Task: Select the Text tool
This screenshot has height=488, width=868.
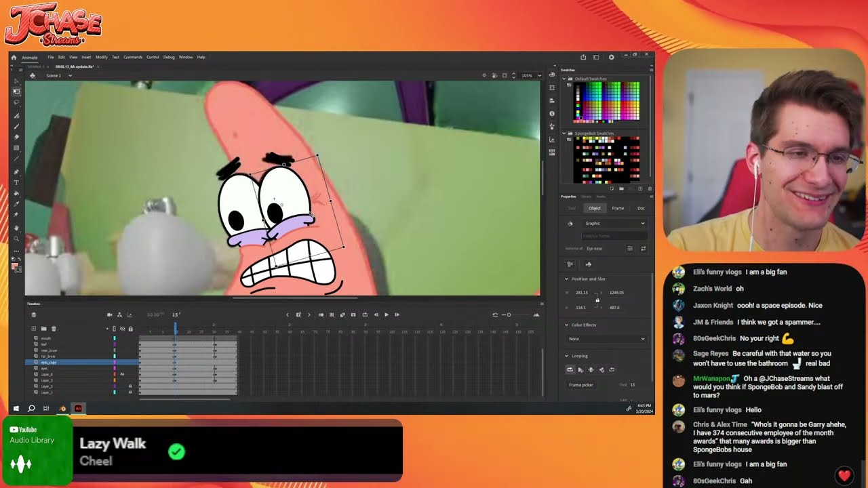Action: pyautogui.click(x=16, y=183)
